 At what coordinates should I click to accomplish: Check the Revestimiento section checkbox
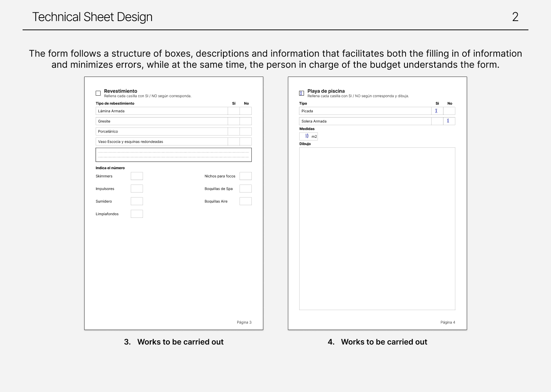click(x=98, y=93)
